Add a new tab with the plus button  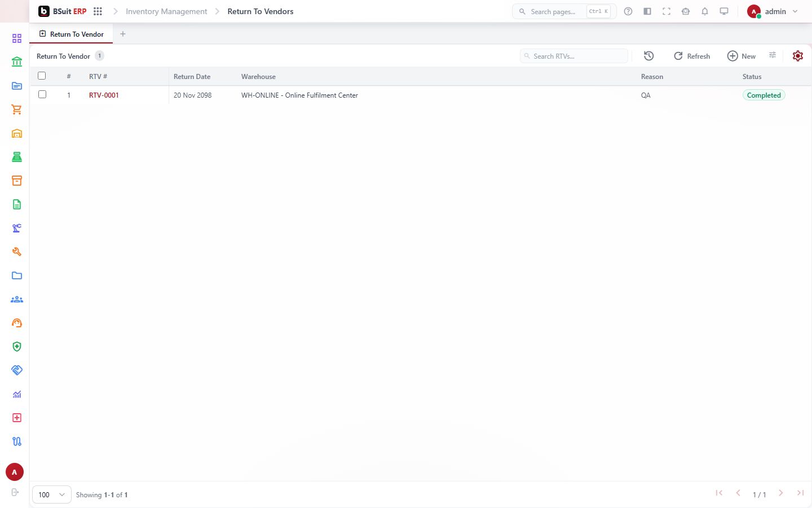tap(123, 34)
